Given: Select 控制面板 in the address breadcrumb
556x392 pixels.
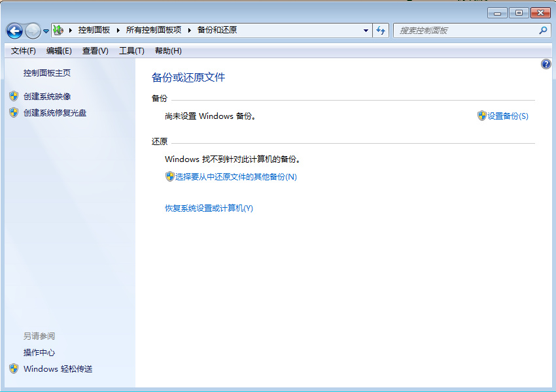Looking at the screenshot, I should [94, 30].
